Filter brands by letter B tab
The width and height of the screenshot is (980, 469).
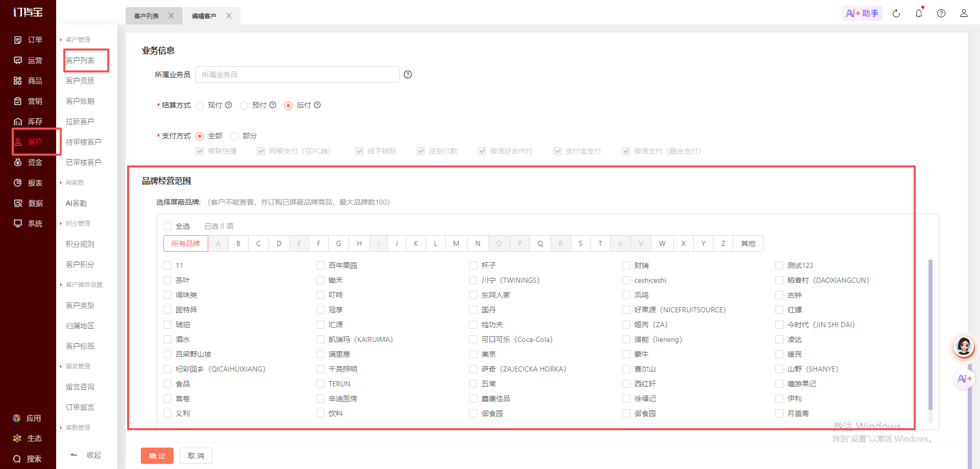238,243
